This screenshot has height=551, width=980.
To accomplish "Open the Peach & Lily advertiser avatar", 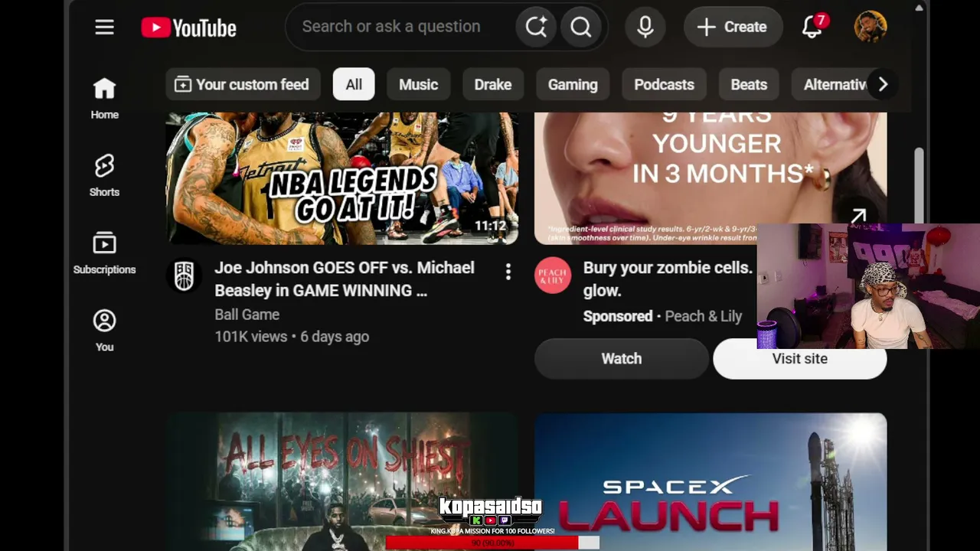I will pyautogui.click(x=553, y=275).
